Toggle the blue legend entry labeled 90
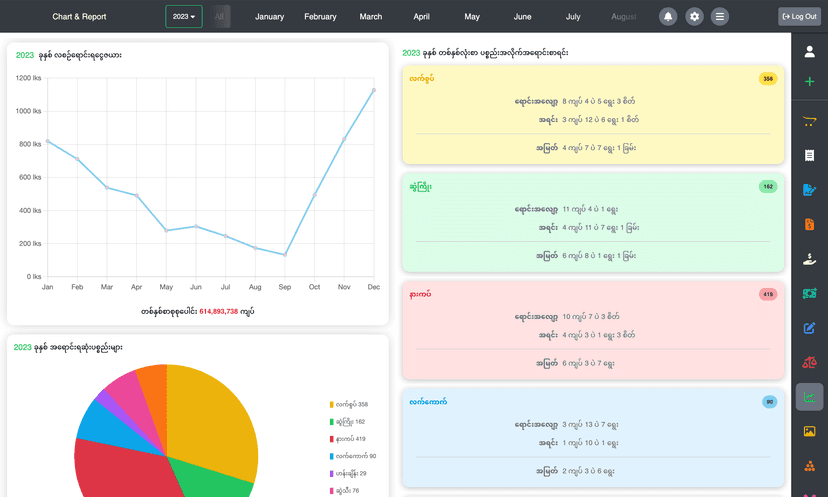The width and height of the screenshot is (828, 497). coord(352,456)
